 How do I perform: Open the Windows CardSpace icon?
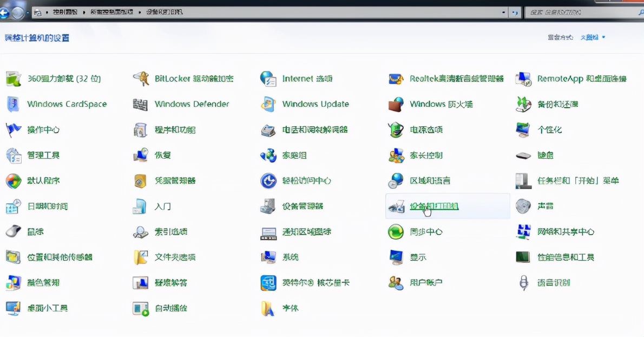(14, 104)
